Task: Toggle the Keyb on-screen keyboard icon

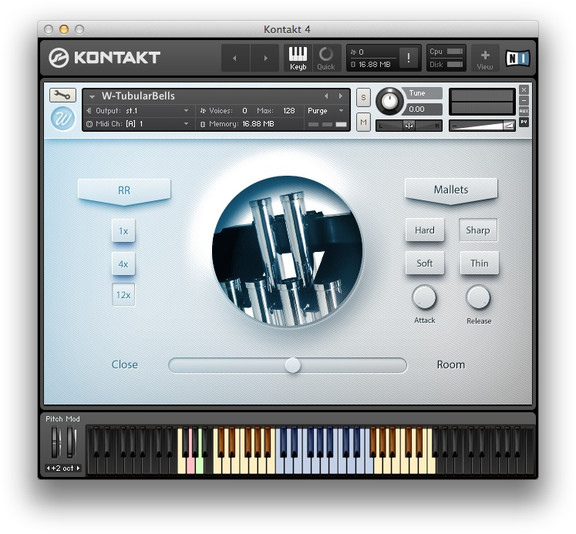Action: [x=298, y=58]
